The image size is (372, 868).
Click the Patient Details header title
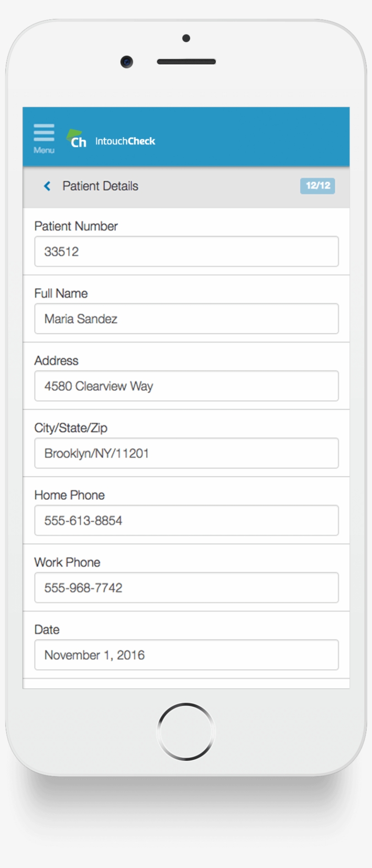pos(100,186)
